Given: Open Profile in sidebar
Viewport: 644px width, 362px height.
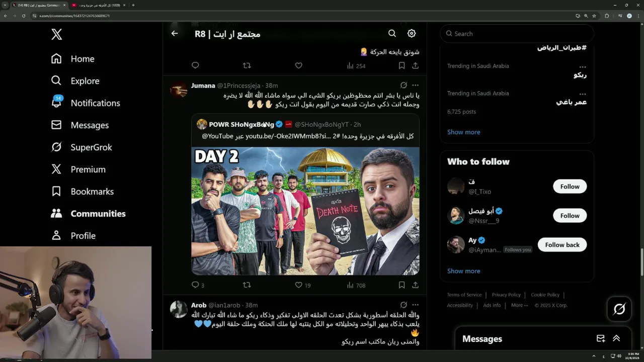Looking at the screenshot, I should [73, 236].
